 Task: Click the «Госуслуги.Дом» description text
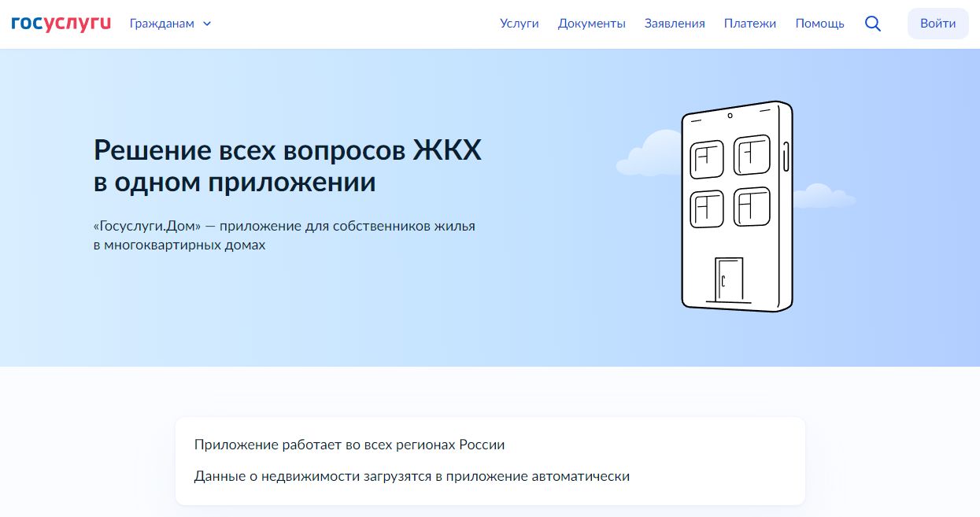point(284,235)
